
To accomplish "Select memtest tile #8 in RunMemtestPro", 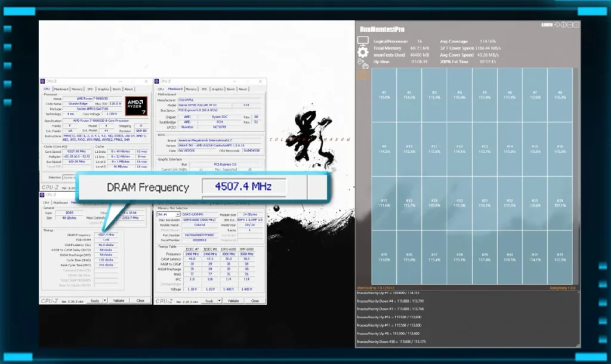I will tap(560, 95).
